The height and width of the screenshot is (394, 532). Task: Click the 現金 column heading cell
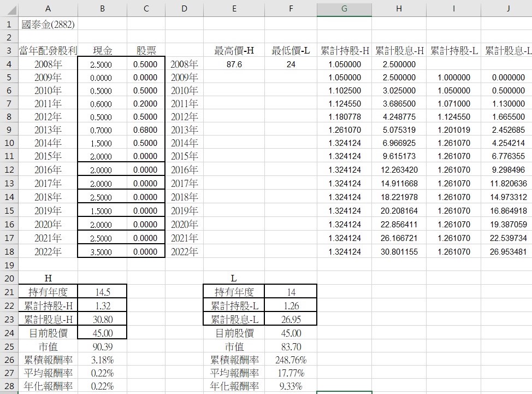coord(103,51)
